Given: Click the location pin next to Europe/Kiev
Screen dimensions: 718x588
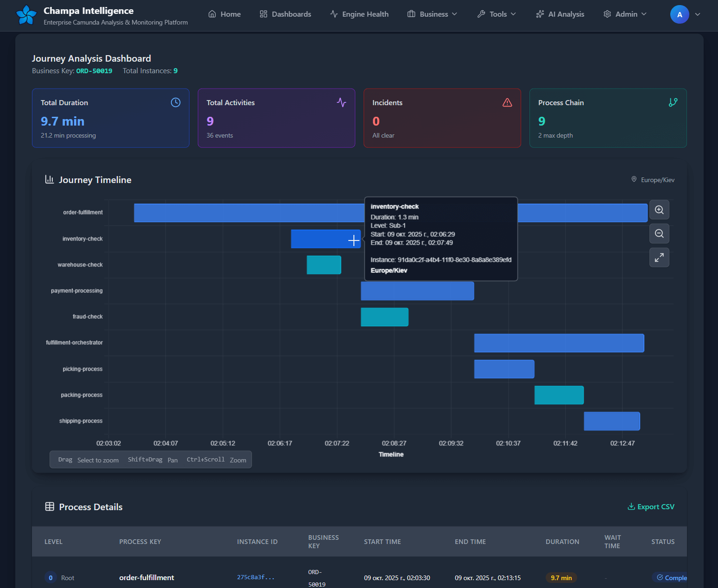Looking at the screenshot, I should tap(634, 179).
